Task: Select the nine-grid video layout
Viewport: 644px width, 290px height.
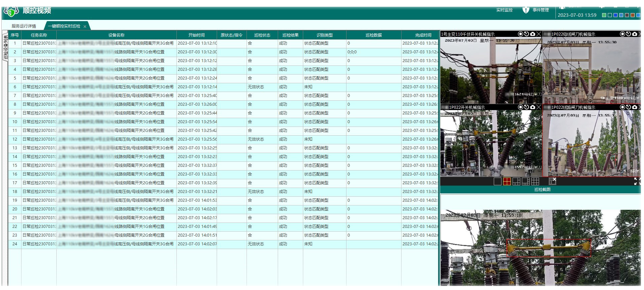Action: click(535, 182)
